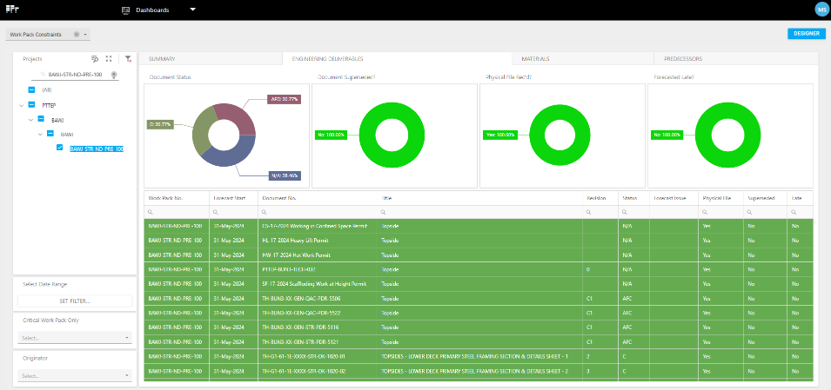Collapse the BAWJ tree node
Screen dimensions: 831x390
pyautogui.click(x=31, y=120)
